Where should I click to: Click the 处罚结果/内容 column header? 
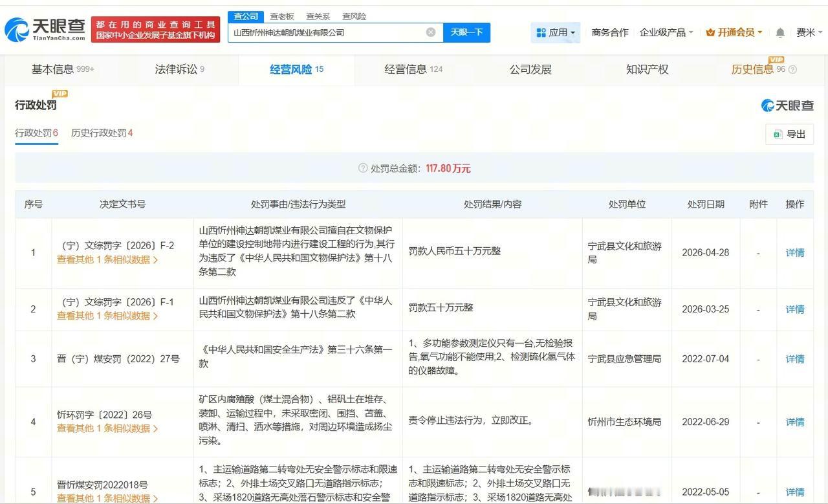point(492,204)
